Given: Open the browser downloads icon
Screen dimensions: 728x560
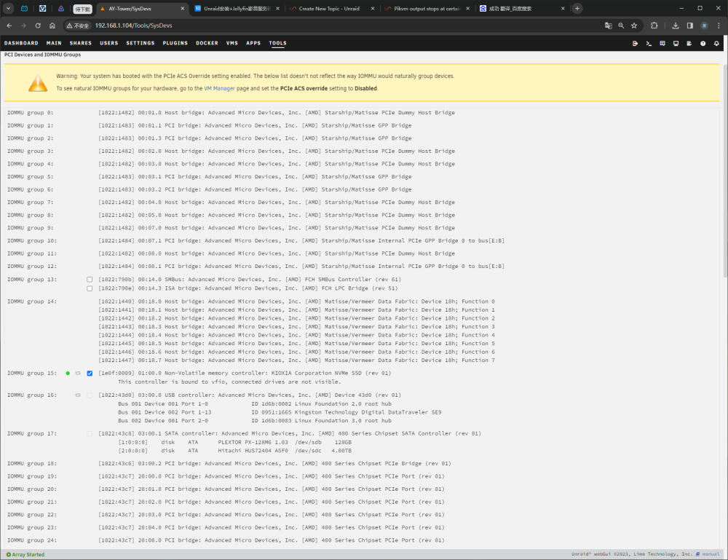Looking at the screenshot, I should click(676, 25).
